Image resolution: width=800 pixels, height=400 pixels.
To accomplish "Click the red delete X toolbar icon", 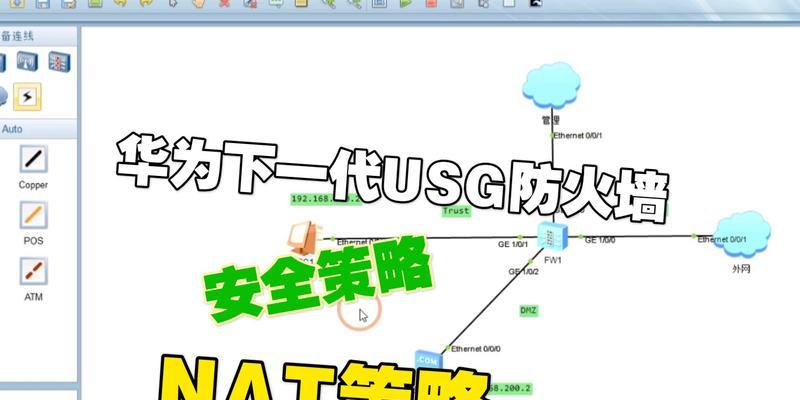I will (224, 3).
